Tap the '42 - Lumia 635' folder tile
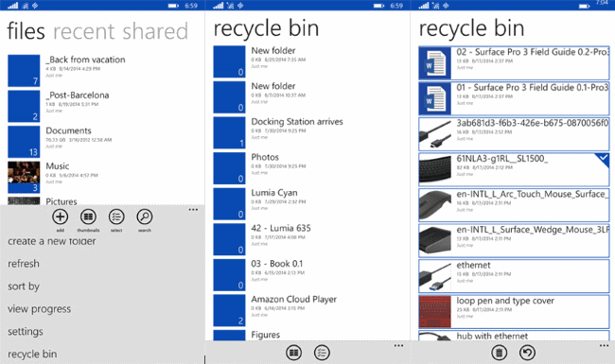The width and height of the screenshot is (615, 364). coord(230,239)
